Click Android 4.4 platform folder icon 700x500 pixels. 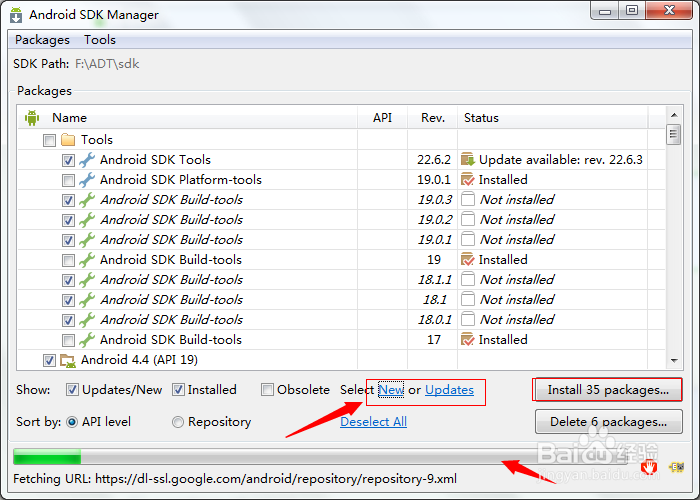coord(68,361)
